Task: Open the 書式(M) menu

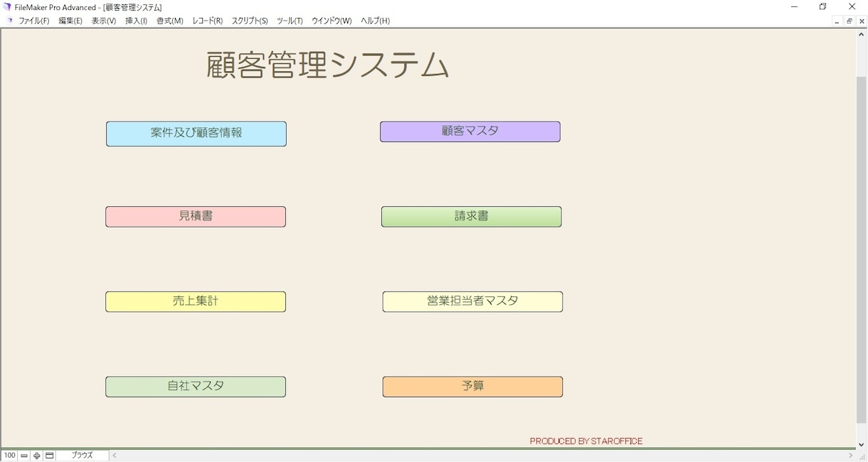Action: [x=170, y=21]
